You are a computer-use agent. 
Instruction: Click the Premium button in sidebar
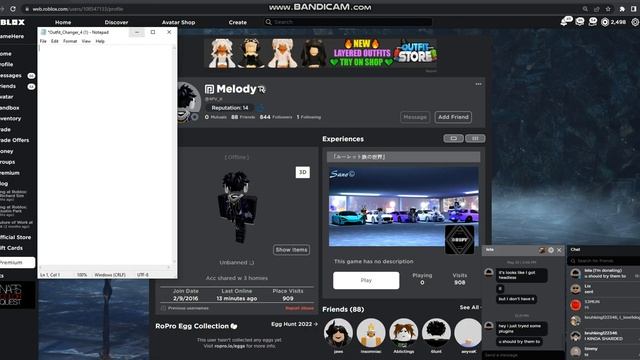17,262
